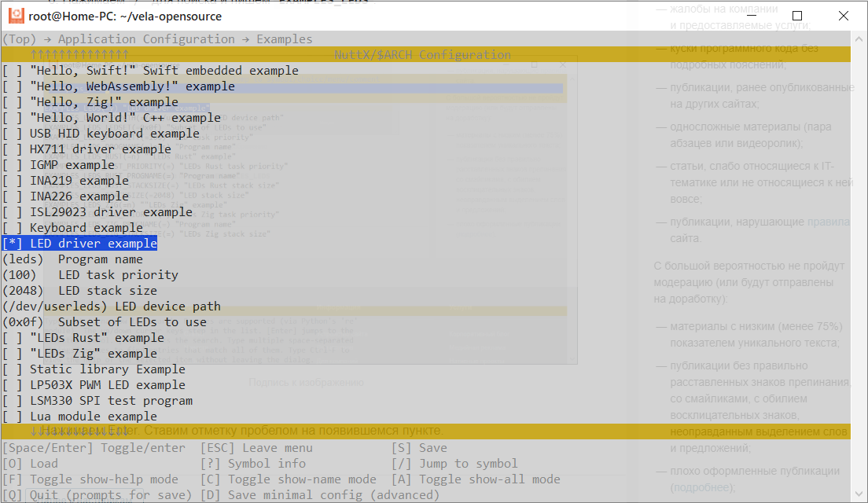The height and width of the screenshot is (503, 868).
Task: Click [D] Save minimal config (advanced) hint
Action: click(320, 495)
